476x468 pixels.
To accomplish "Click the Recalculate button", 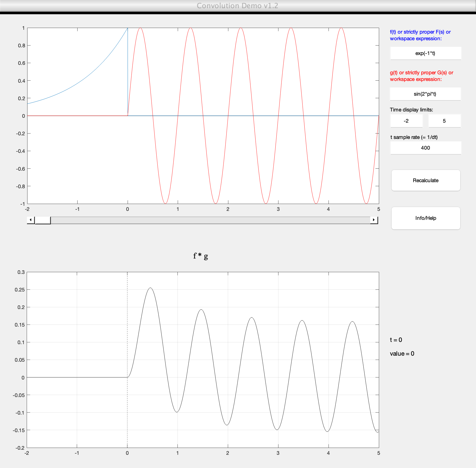I will click(425, 180).
